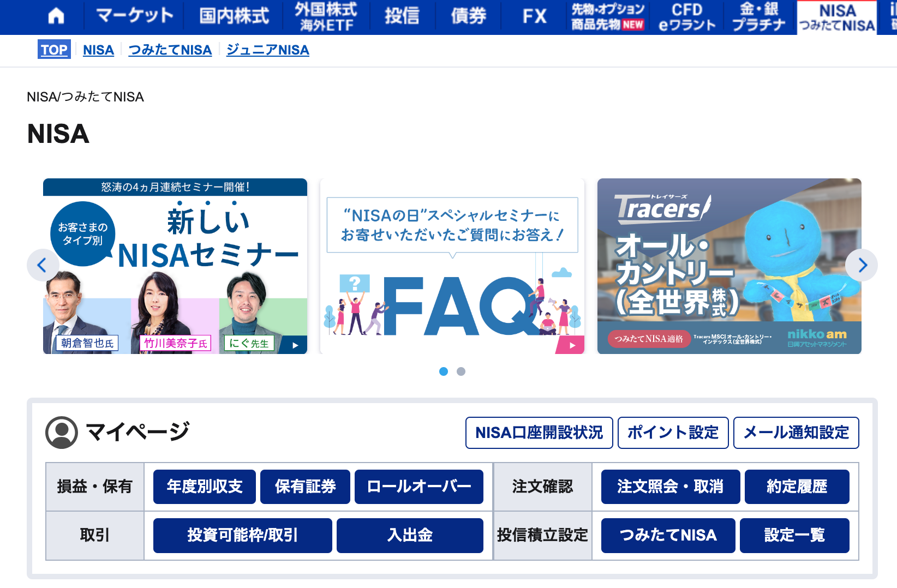Select the second carousel page dot
This screenshot has height=588, width=897.
(461, 371)
